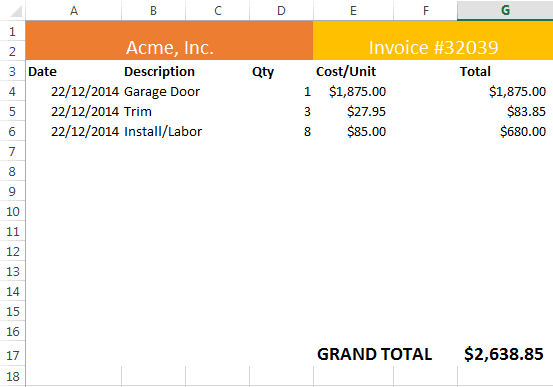
Task: Click the $680.00 total cell
Action: tap(505, 132)
